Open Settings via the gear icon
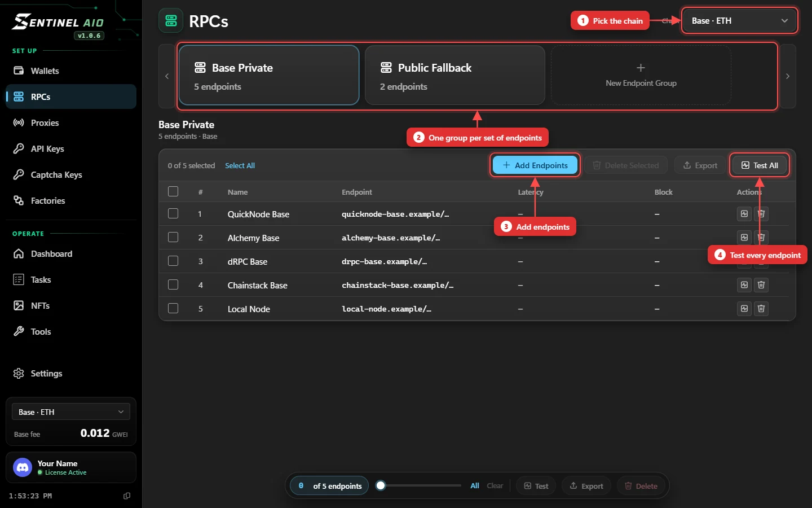Screen dimensions: 812x508 coord(19,373)
